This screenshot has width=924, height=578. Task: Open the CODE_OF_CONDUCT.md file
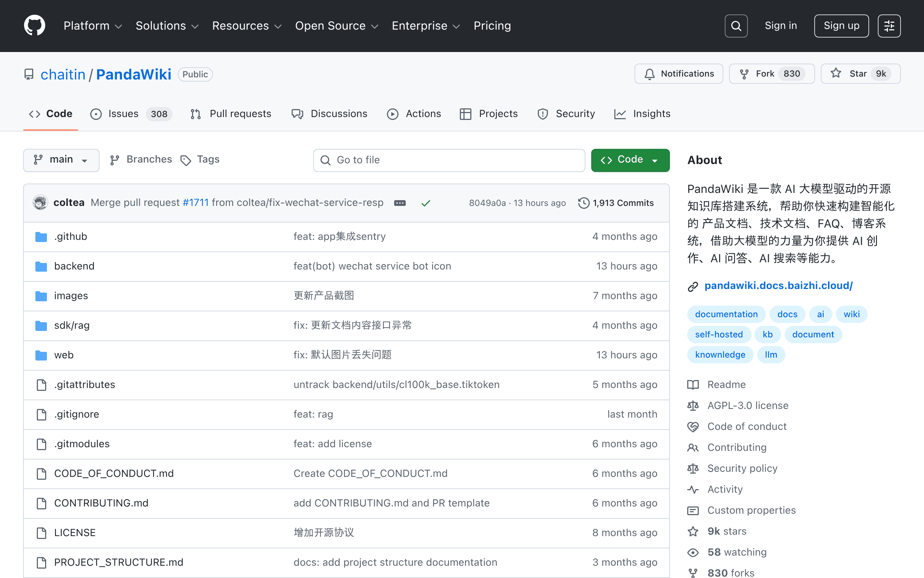[x=114, y=474]
